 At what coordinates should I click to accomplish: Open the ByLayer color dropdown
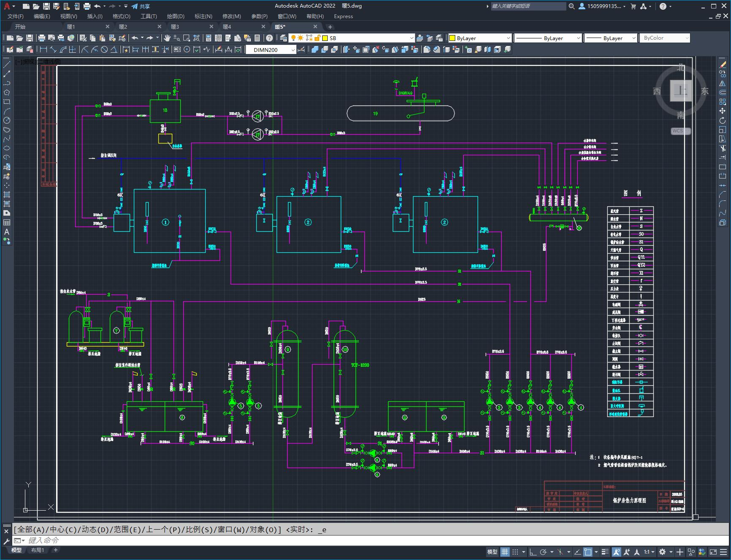click(508, 38)
